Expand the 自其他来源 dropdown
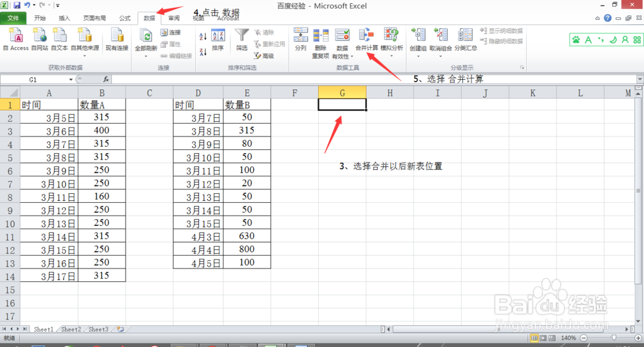Image resolution: width=644 pixels, height=347 pixels. (84, 56)
